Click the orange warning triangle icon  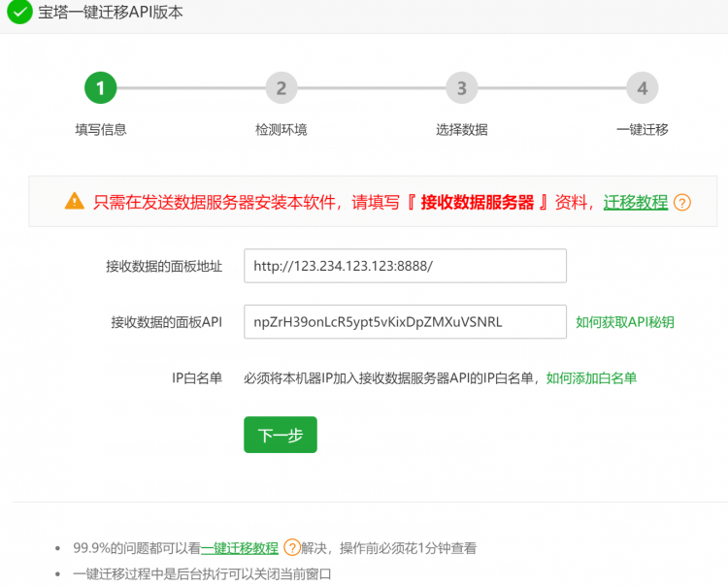(x=75, y=202)
